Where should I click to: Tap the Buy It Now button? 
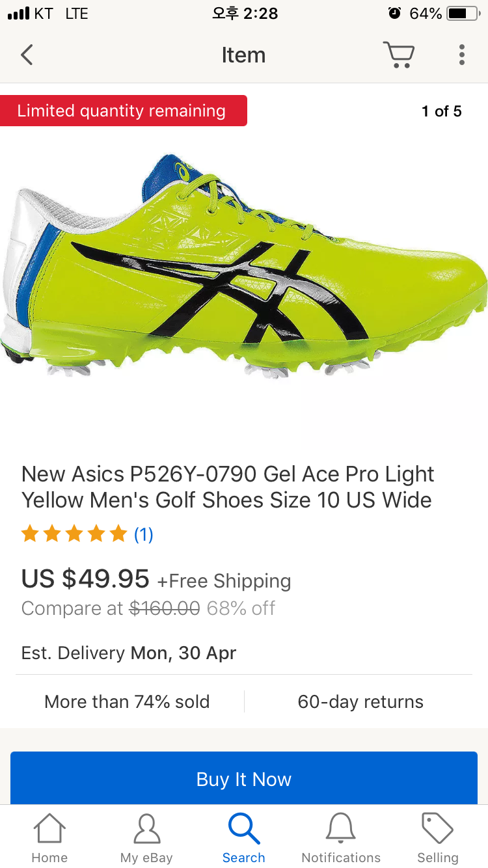(x=244, y=778)
